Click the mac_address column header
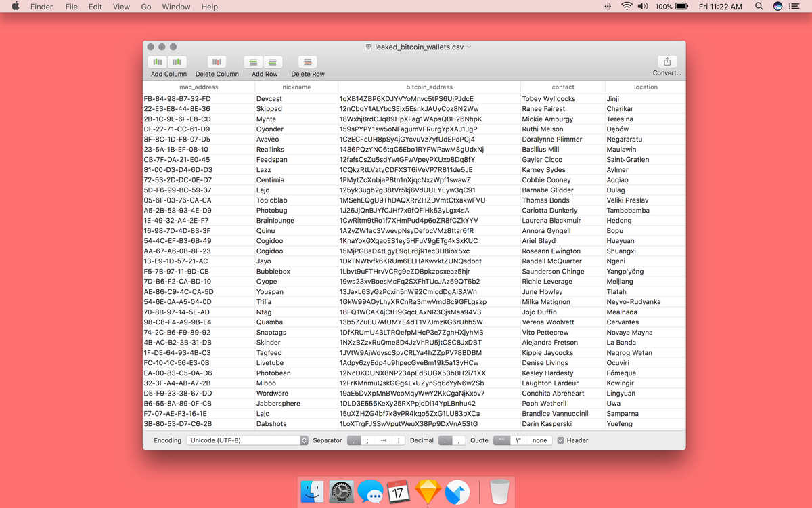Image resolution: width=812 pixels, height=508 pixels. coord(198,87)
